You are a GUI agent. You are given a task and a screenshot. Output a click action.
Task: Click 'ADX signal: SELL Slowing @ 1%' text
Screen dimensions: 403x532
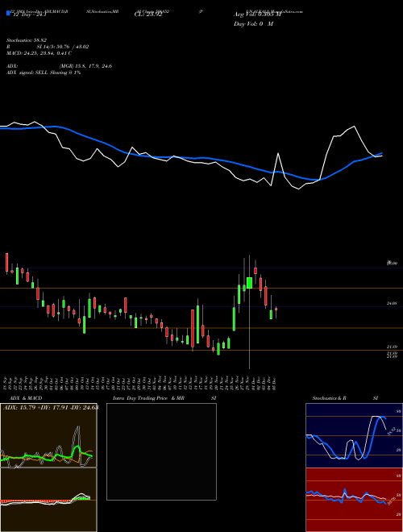[x=44, y=73]
